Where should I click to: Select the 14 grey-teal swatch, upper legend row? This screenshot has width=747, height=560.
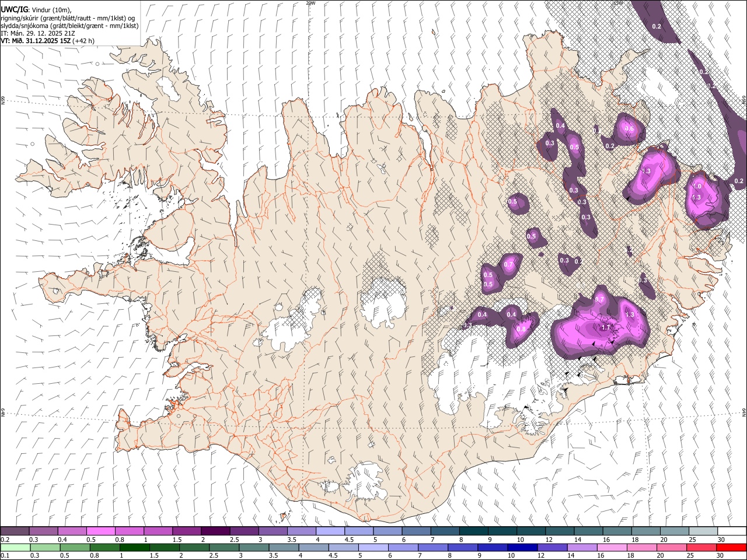pyautogui.click(x=588, y=531)
